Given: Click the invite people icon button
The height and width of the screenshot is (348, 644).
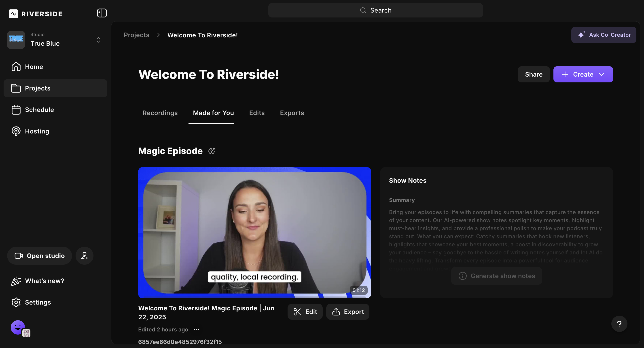Looking at the screenshot, I should [85, 256].
